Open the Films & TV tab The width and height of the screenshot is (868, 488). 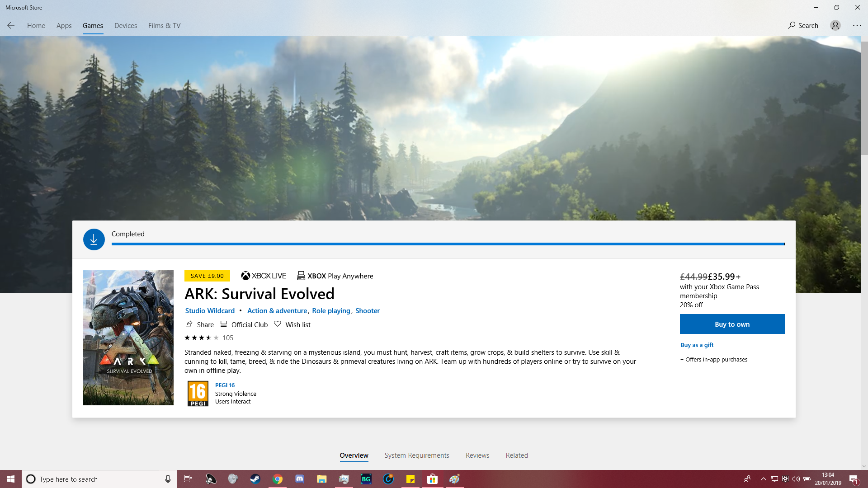[x=164, y=26]
